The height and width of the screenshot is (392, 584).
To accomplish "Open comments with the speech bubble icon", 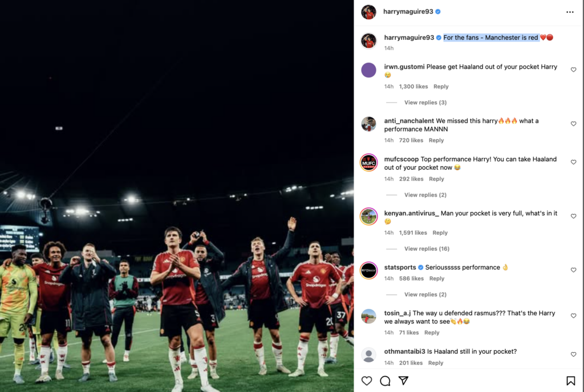I will [x=385, y=381].
